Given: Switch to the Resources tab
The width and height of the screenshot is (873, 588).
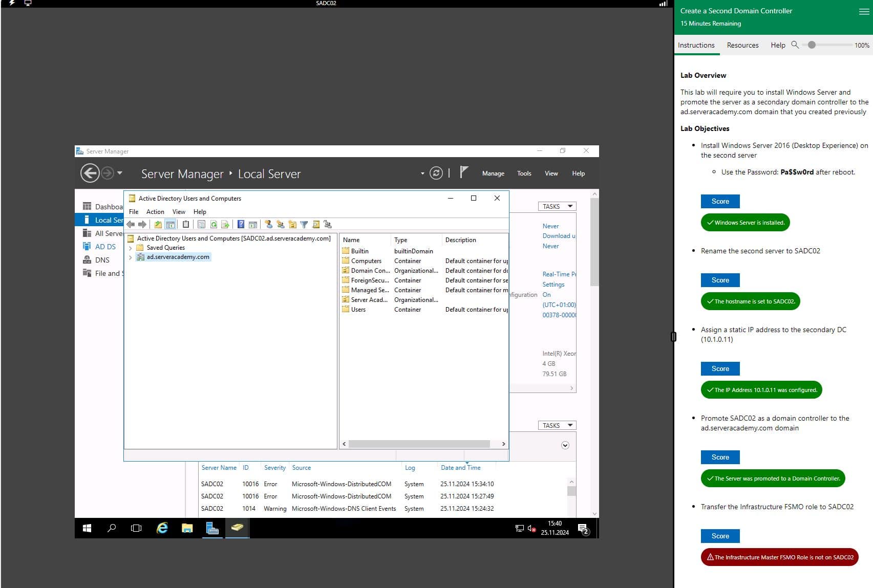Looking at the screenshot, I should 742,45.
